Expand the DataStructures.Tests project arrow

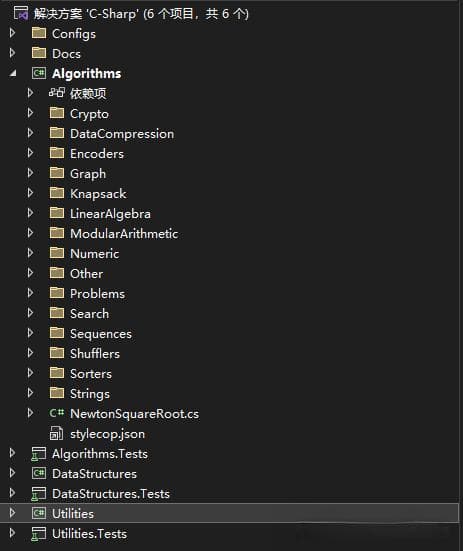point(12,493)
